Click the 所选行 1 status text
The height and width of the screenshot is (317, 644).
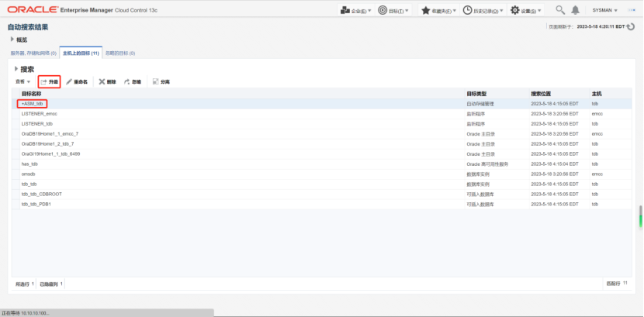tap(25, 284)
